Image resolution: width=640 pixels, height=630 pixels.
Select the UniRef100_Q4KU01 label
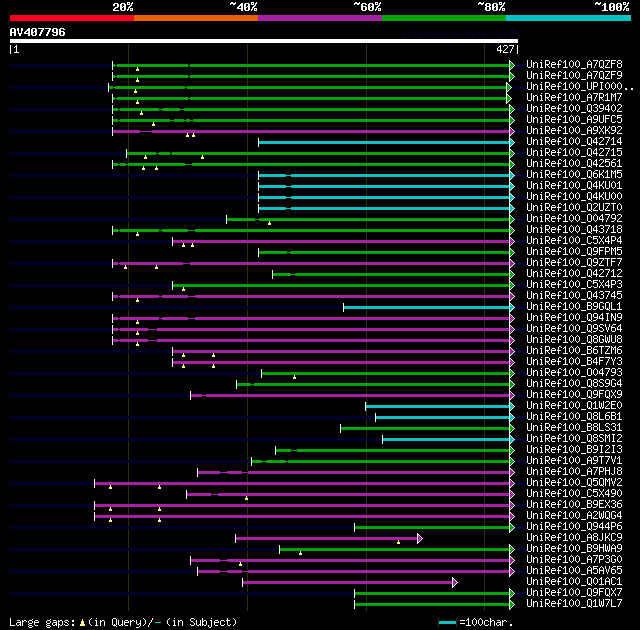point(574,186)
